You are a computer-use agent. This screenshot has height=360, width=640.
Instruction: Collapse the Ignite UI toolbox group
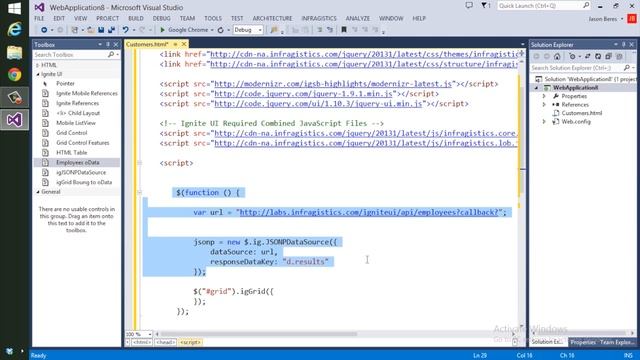(38, 74)
